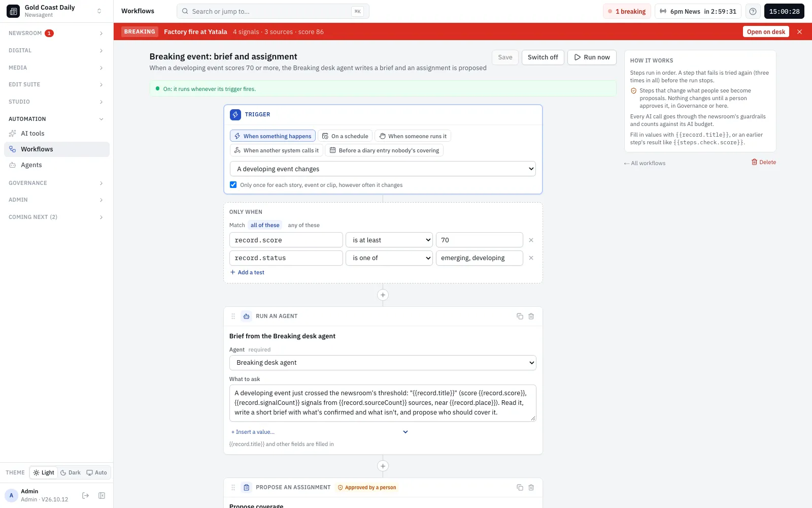Switch theme to Dark
Image resolution: width=812 pixels, height=508 pixels.
(x=71, y=472)
